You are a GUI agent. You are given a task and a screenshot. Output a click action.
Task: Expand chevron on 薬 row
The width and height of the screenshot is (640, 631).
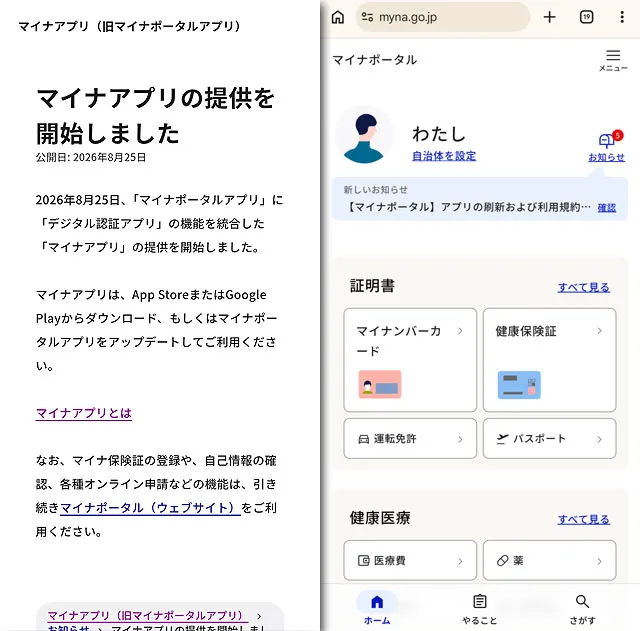tap(599, 561)
